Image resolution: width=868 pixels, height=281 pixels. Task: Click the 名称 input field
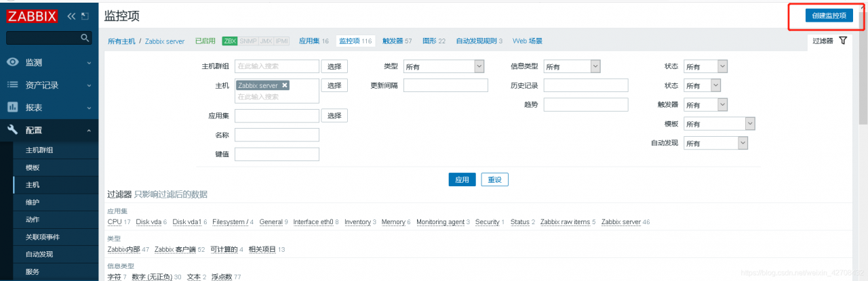point(277,135)
